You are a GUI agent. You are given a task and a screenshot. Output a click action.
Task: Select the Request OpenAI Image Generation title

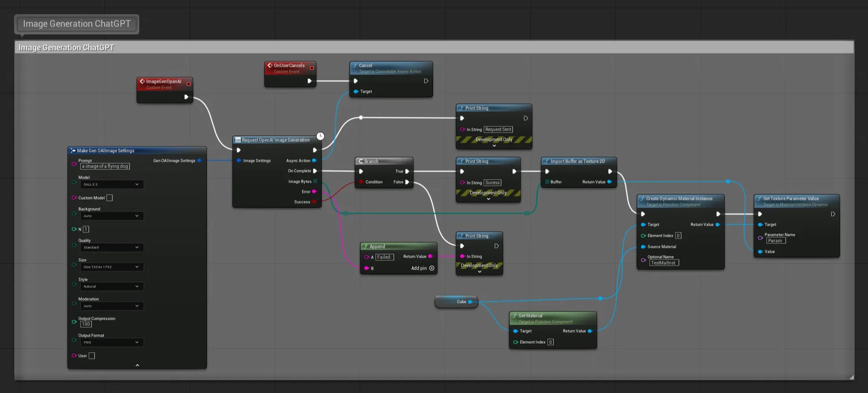coord(276,140)
